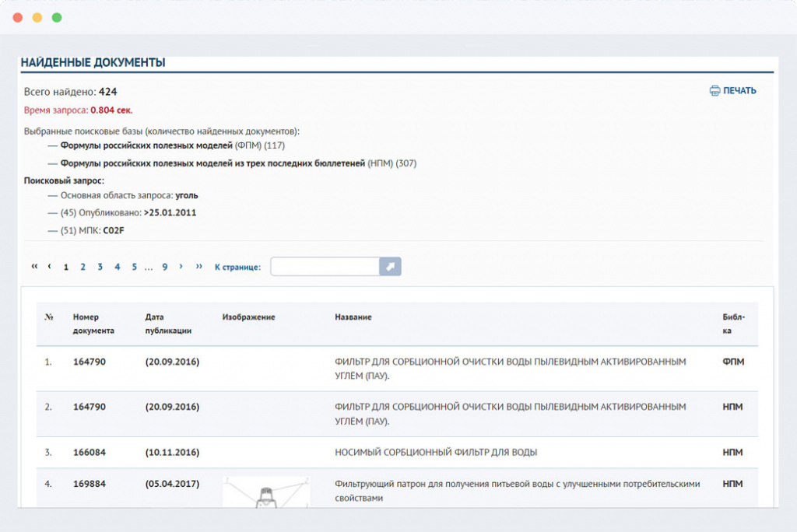Click the ПЕЧАТЬ print link
Viewport: 797px width, 532px height.
(x=739, y=91)
